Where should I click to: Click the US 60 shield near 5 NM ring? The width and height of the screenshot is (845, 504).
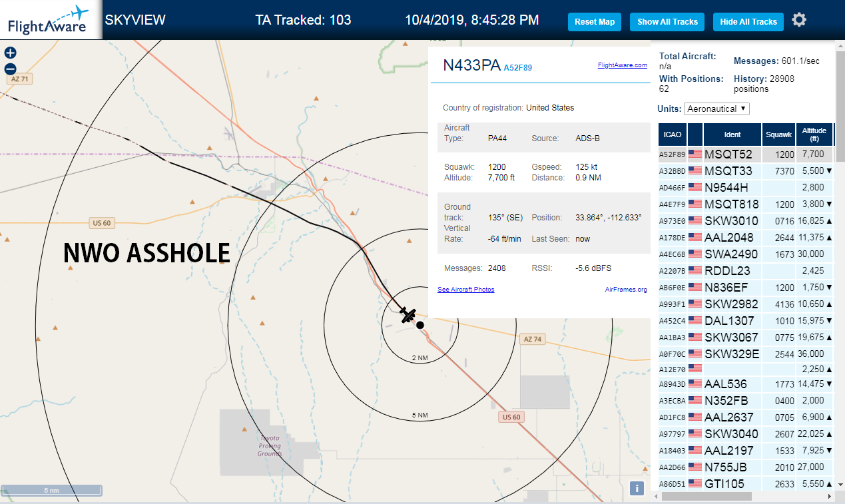[511, 417]
